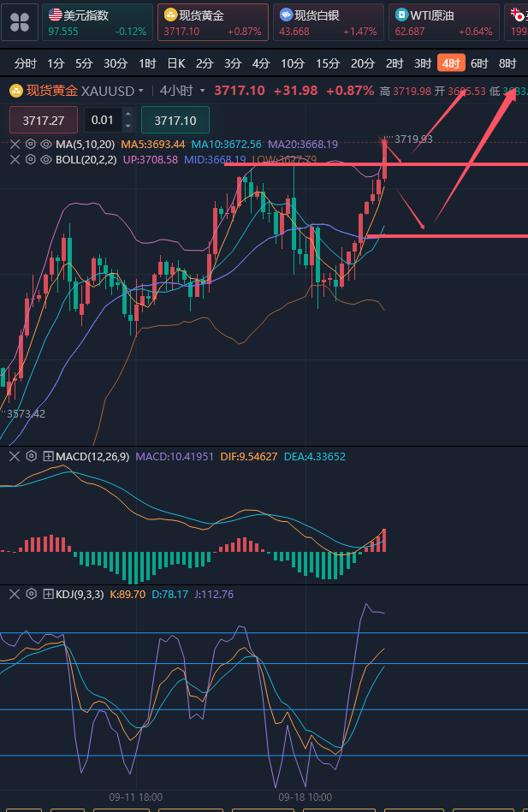
Task: Click the DIF:9.54627 value label
Action: 249,457
